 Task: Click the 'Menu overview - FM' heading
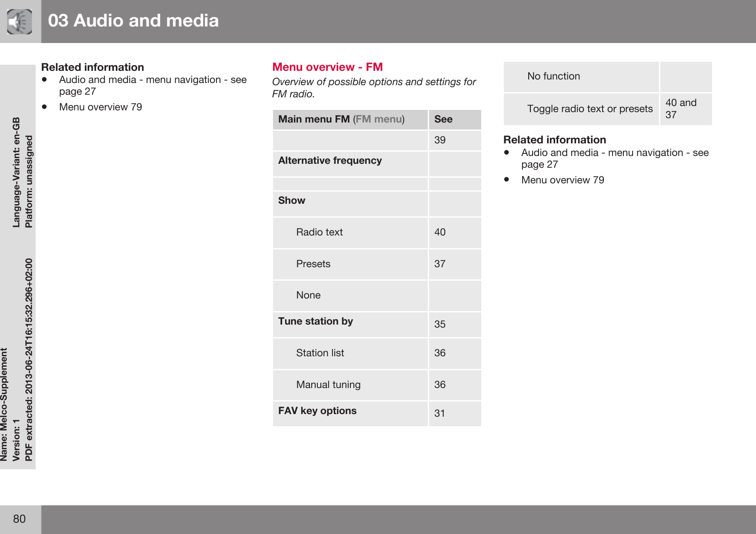(327, 67)
